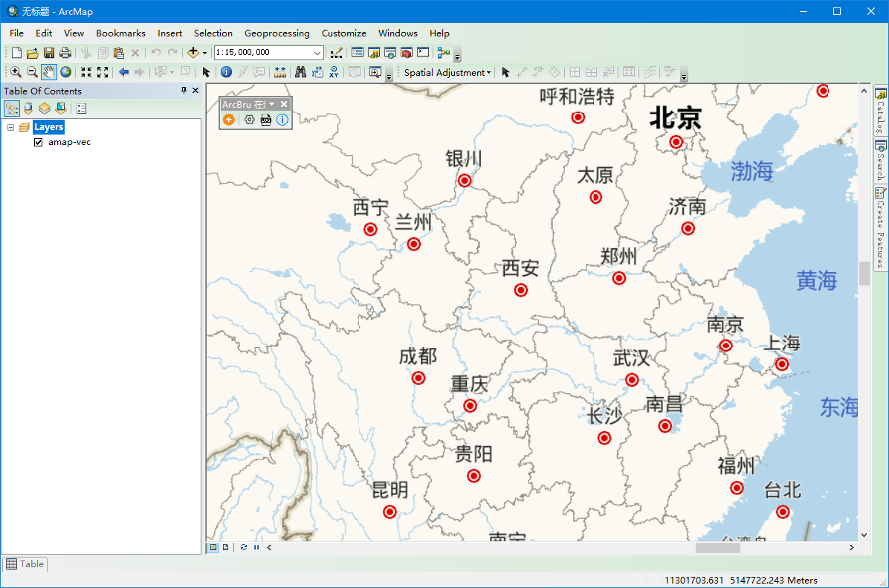Open the ArcToolbox window
889x588 pixels.
pyautogui.click(x=407, y=53)
